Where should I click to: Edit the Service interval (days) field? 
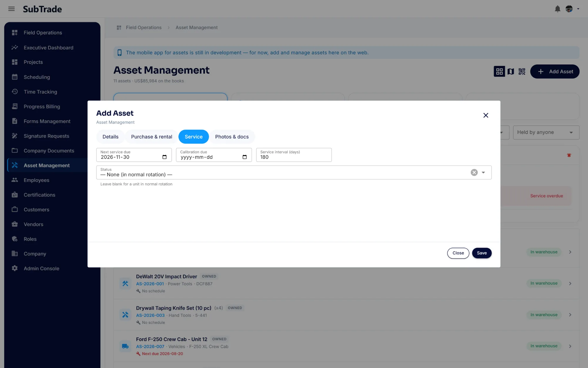tap(294, 155)
